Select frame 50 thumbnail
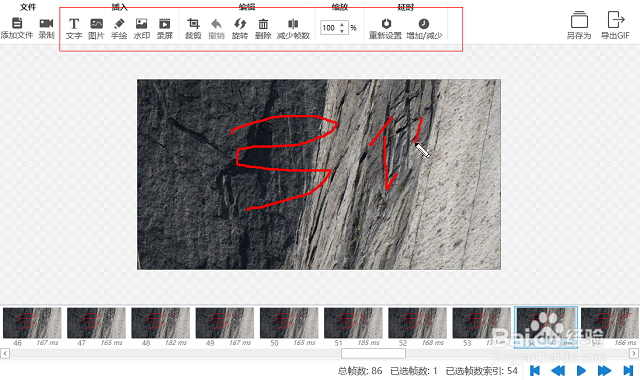The height and width of the screenshot is (380, 640). tap(289, 323)
